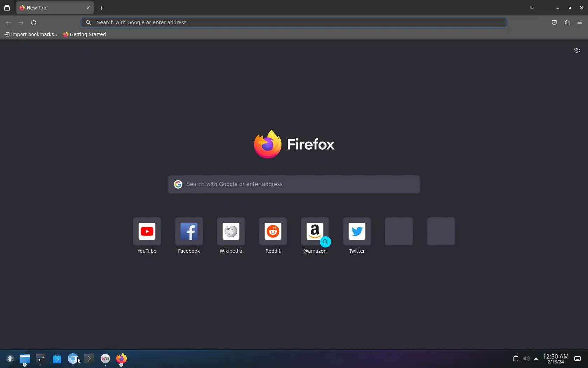This screenshot has height=368, width=588.
Task: Select the first empty shortcut placeholder after Twitter
Action: point(399,231)
